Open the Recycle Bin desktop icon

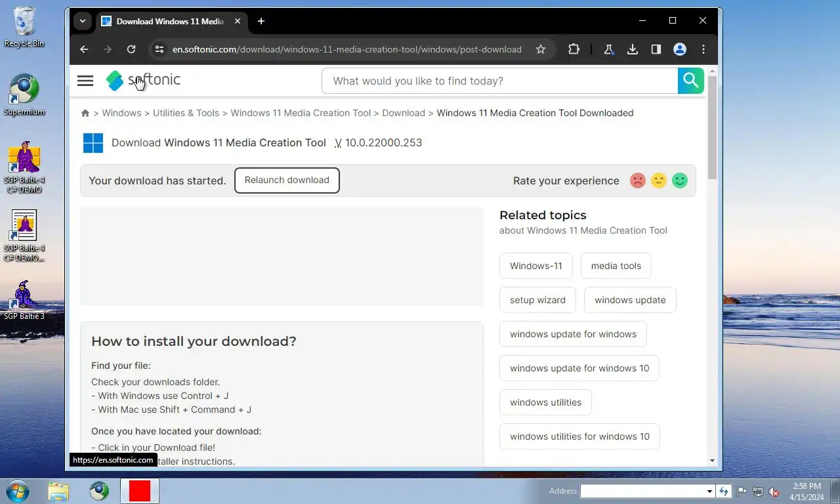click(24, 26)
